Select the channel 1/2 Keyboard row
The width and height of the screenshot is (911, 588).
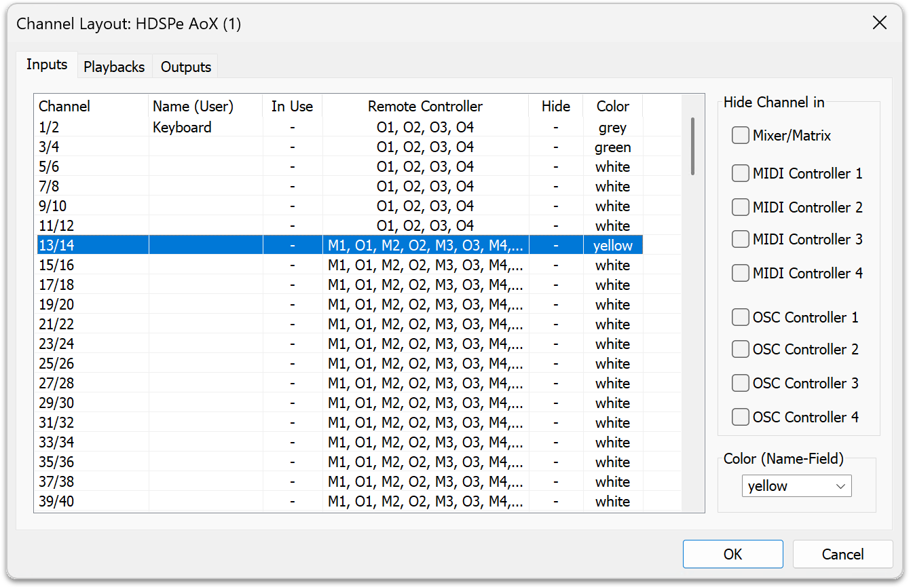point(182,128)
